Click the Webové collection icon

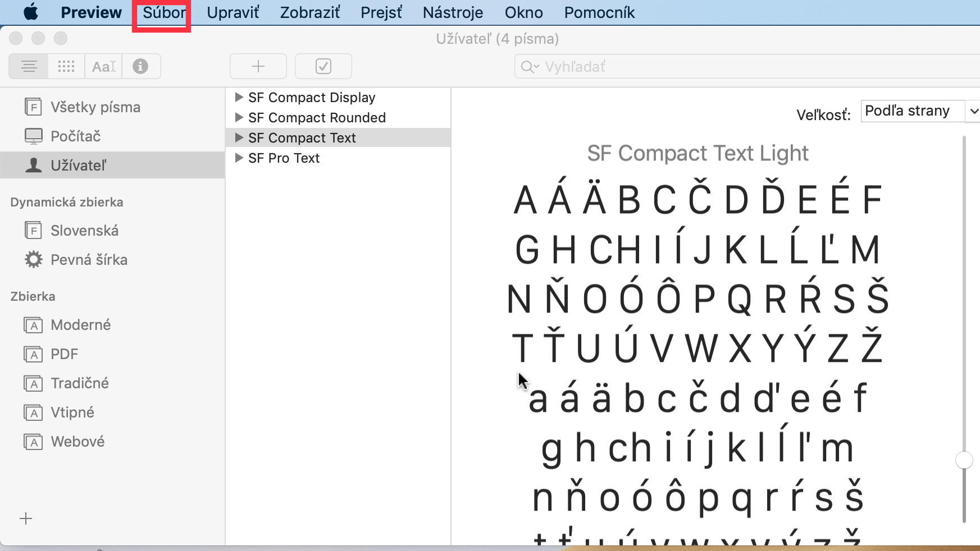click(33, 442)
